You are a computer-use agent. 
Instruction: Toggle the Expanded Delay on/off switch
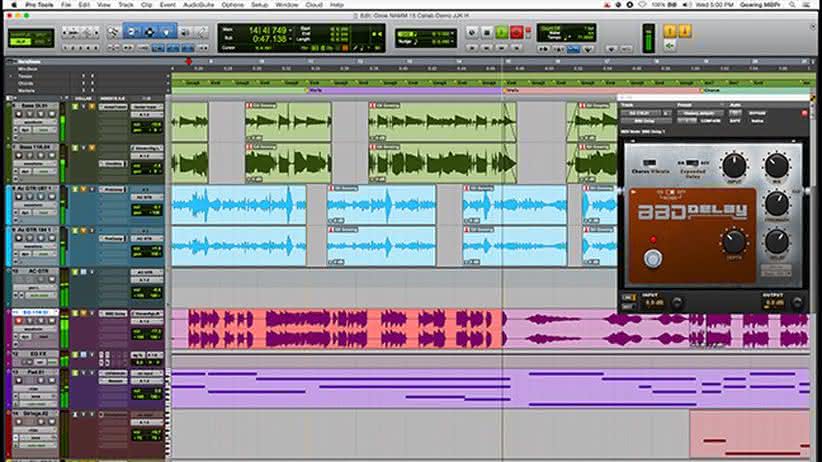[x=692, y=163]
